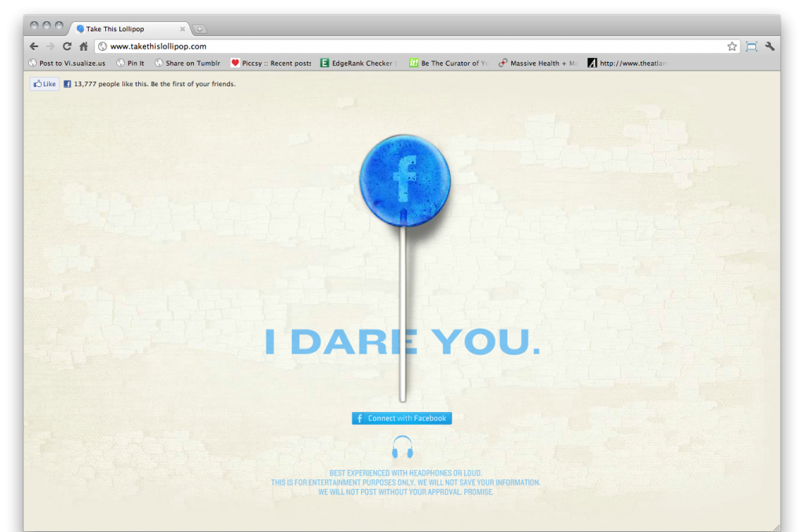This screenshot has height=532, width=804.
Task: Open Massive Health bookmark
Action: coord(538,63)
